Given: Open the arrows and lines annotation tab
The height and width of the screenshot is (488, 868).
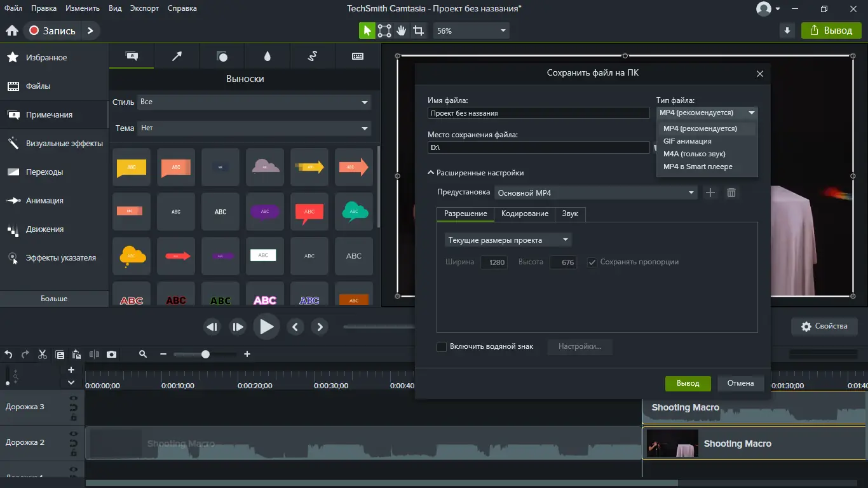Looking at the screenshot, I should point(177,57).
